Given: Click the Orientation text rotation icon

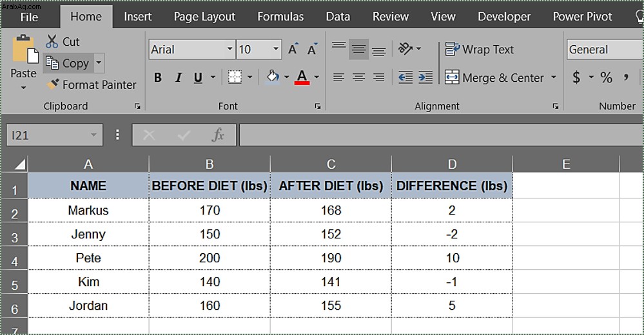Looking at the screenshot, I should (x=405, y=48).
